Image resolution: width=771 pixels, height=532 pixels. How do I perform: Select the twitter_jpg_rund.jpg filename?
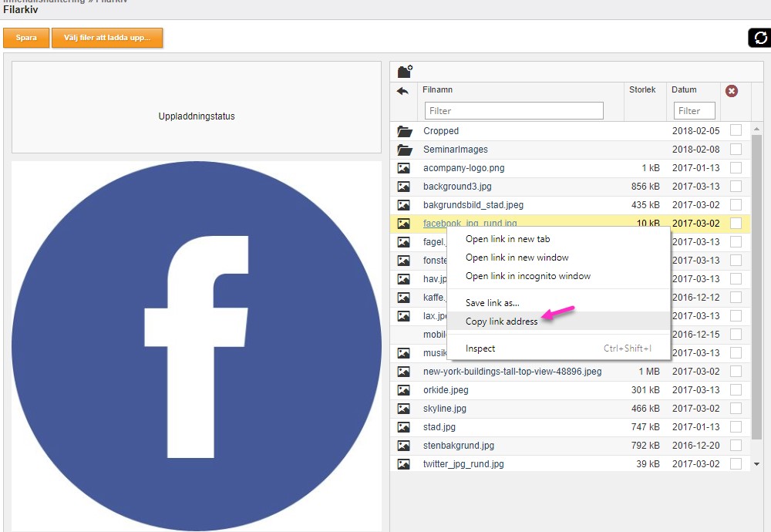click(463, 464)
